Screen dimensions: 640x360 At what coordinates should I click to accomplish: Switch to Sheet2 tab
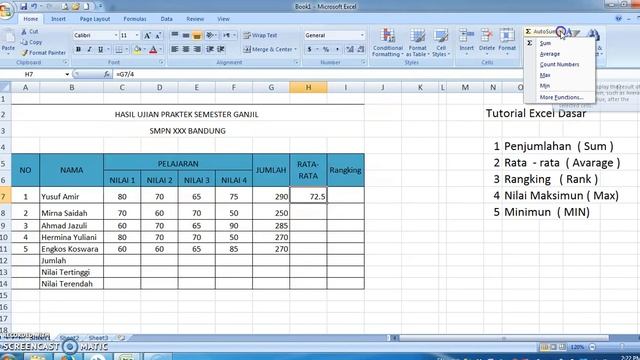pyautogui.click(x=69, y=338)
